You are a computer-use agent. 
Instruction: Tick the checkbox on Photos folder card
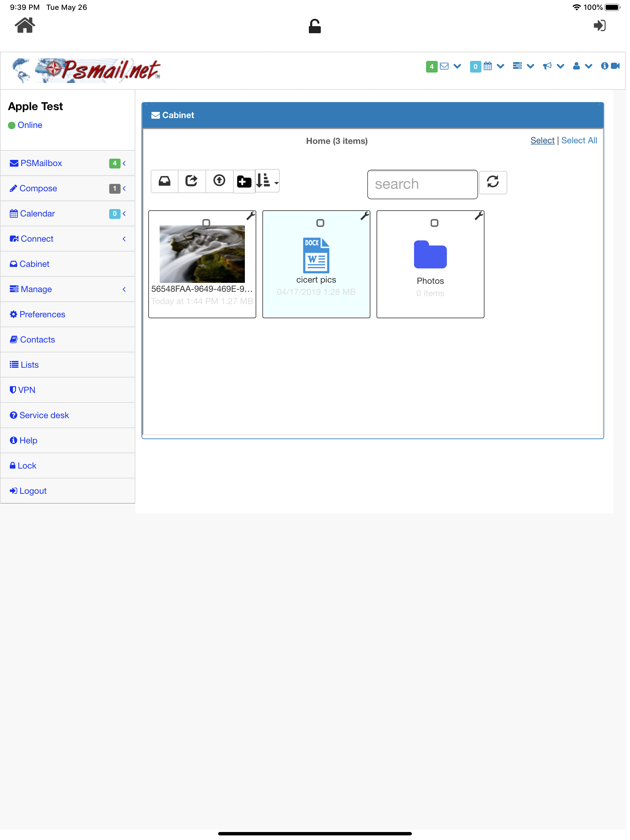coord(434,223)
